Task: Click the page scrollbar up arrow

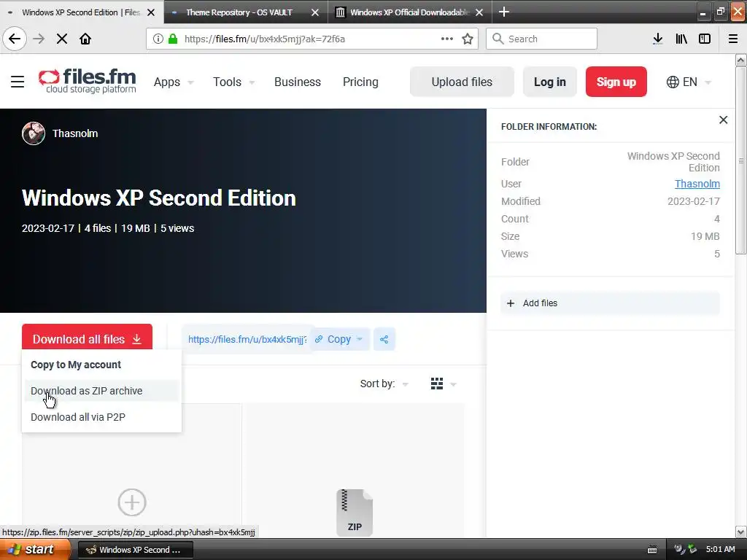Action: coord(741,60)
